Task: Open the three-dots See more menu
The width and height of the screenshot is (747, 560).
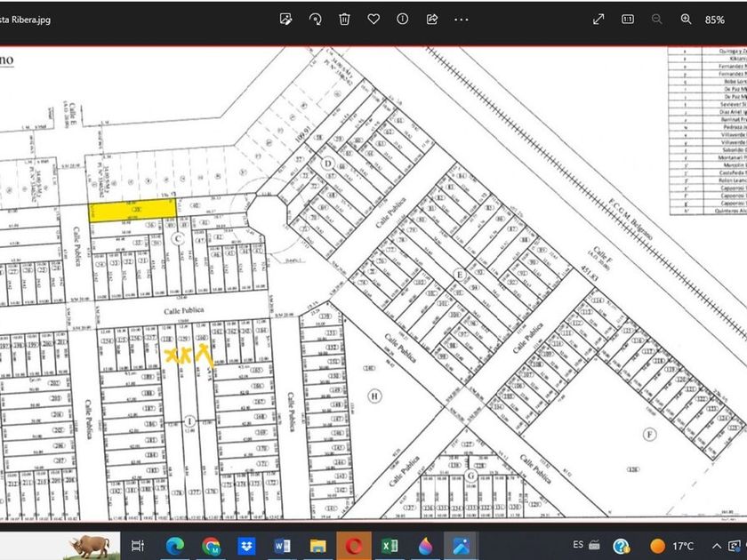Action: click(461, 19)
